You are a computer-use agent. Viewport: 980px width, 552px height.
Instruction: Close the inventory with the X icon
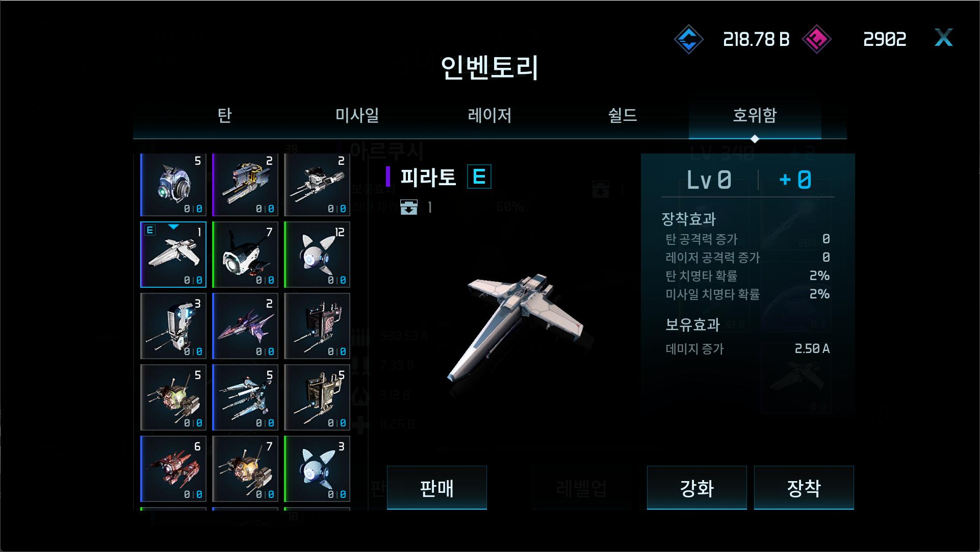[943, 38]
